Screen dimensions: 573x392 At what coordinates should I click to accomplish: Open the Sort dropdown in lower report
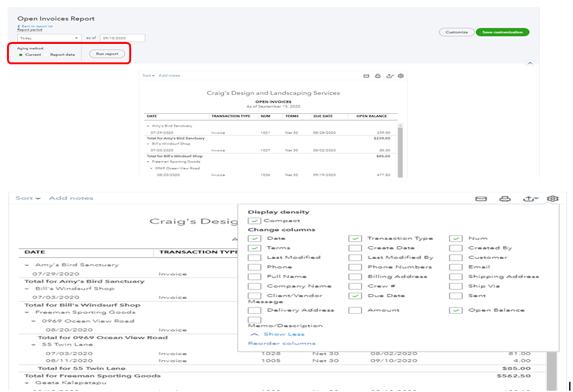28,199
